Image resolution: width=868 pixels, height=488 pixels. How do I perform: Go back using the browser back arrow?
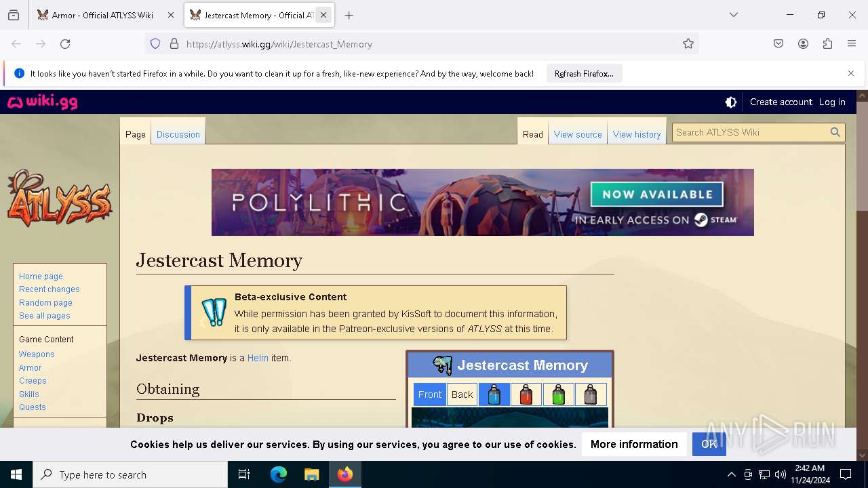click(x=16, y=44)
